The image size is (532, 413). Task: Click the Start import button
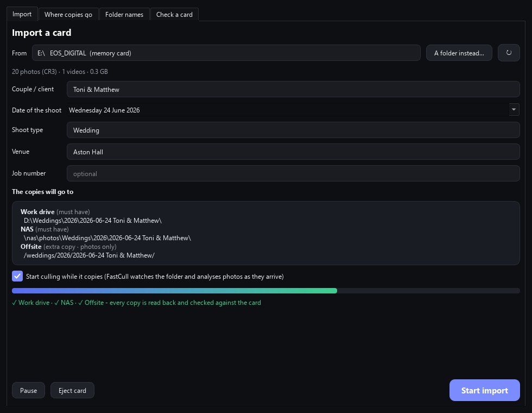(x=484, y=390)
